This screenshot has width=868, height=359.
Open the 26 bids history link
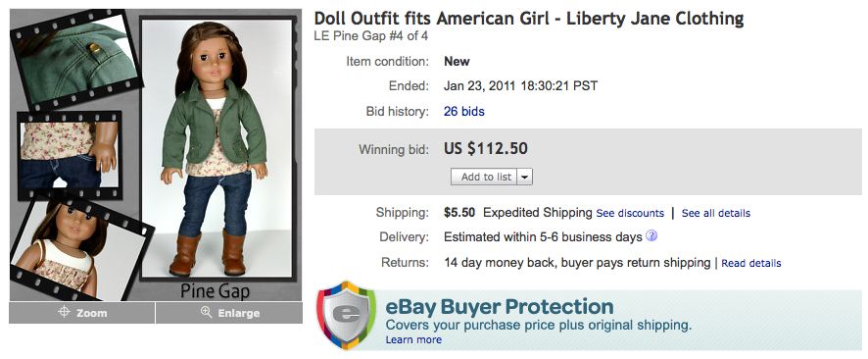tap(464, 112)
